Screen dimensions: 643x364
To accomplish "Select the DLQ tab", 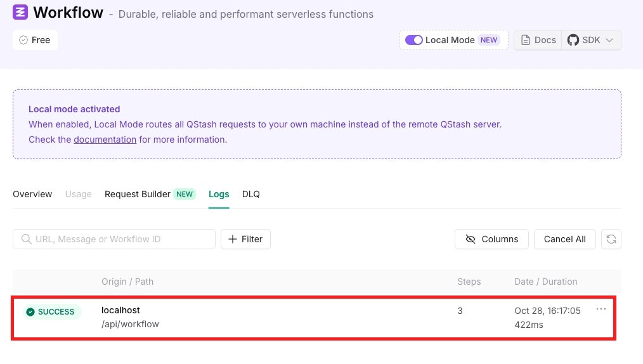I will pos(251,194).
